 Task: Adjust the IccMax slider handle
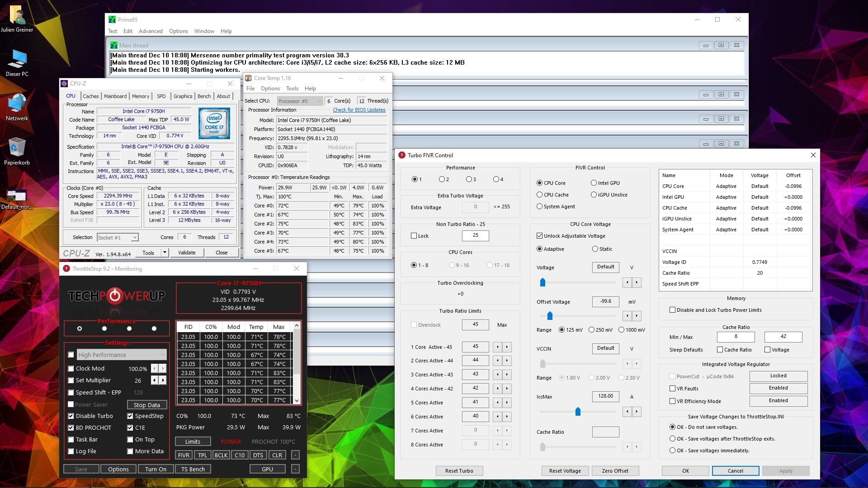[x=578, y=412]
